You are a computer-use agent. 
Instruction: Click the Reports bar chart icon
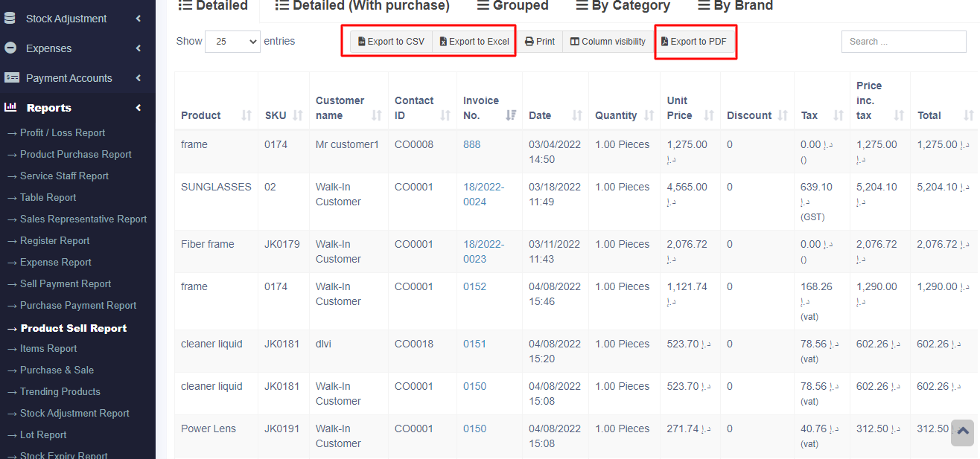(10, 107)
